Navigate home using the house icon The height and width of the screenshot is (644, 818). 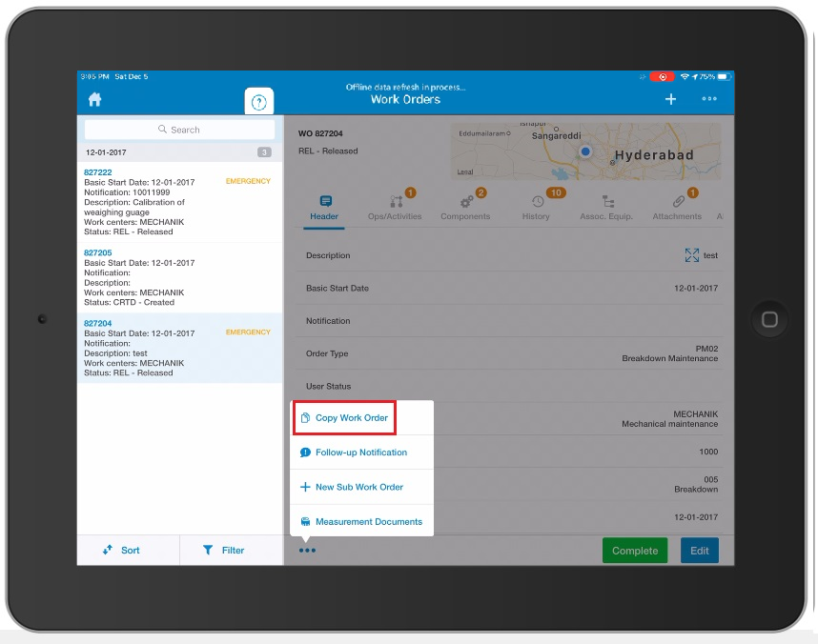pos(94,98)
